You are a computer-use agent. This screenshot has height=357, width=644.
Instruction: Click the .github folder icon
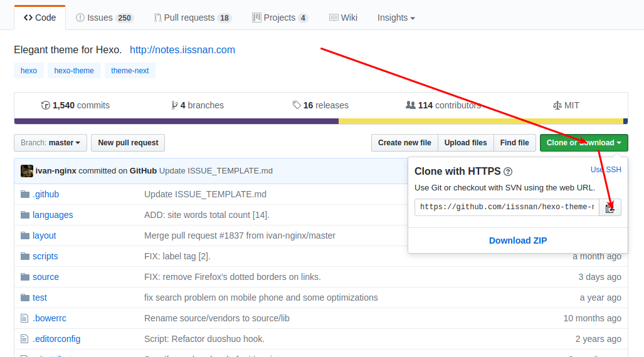tap(25, 194)
